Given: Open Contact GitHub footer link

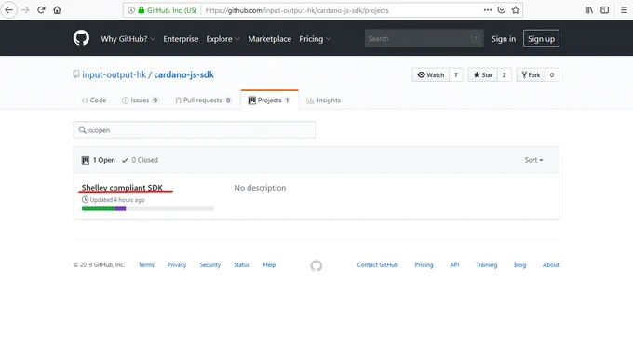Looking at the screenshot, I should (377, 265).
